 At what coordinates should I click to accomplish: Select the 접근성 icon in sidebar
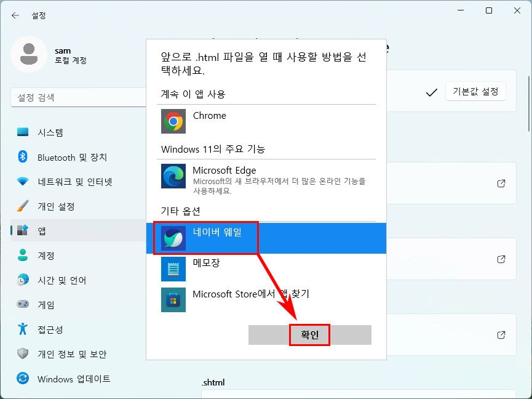point(22,329)
